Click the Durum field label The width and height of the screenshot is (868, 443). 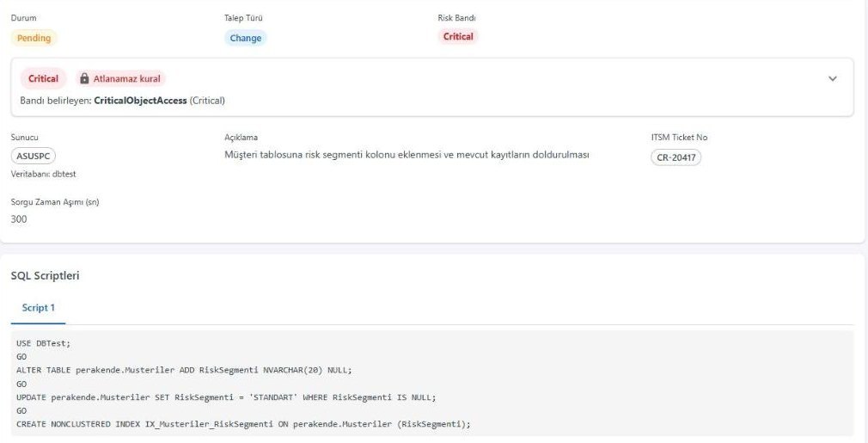click(24, 18)
